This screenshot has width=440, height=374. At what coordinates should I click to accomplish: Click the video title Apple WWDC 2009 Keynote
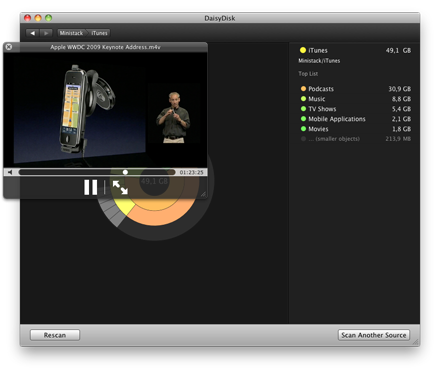(105, 47)
